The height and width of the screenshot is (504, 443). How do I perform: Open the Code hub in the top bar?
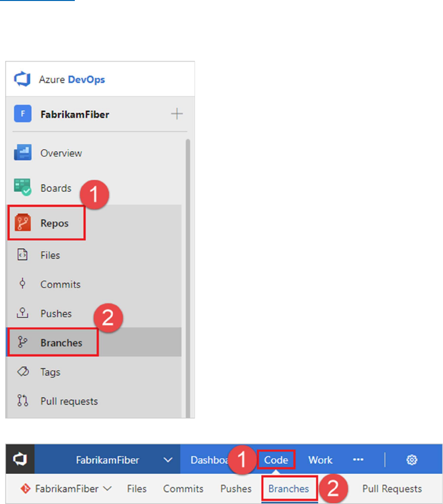pos(276,460)
